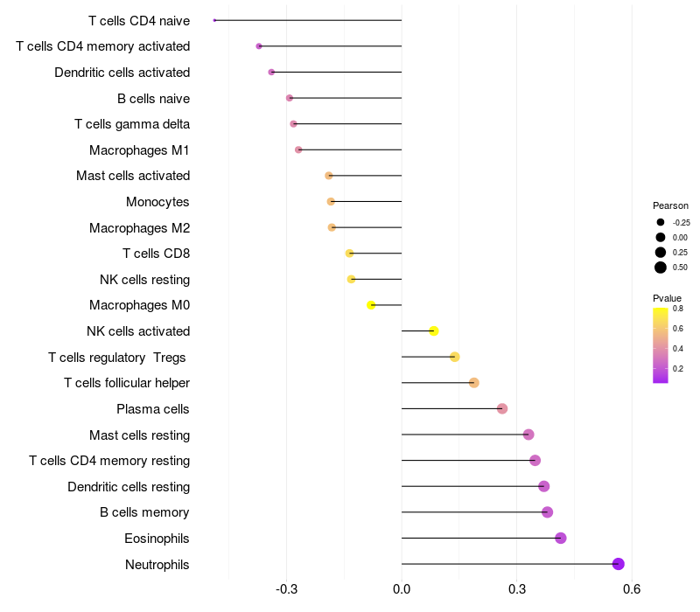Screen dimensions: 700x612
Task: Select the Macrophages M0 yellow dot
Action: [x=371, y=305]
